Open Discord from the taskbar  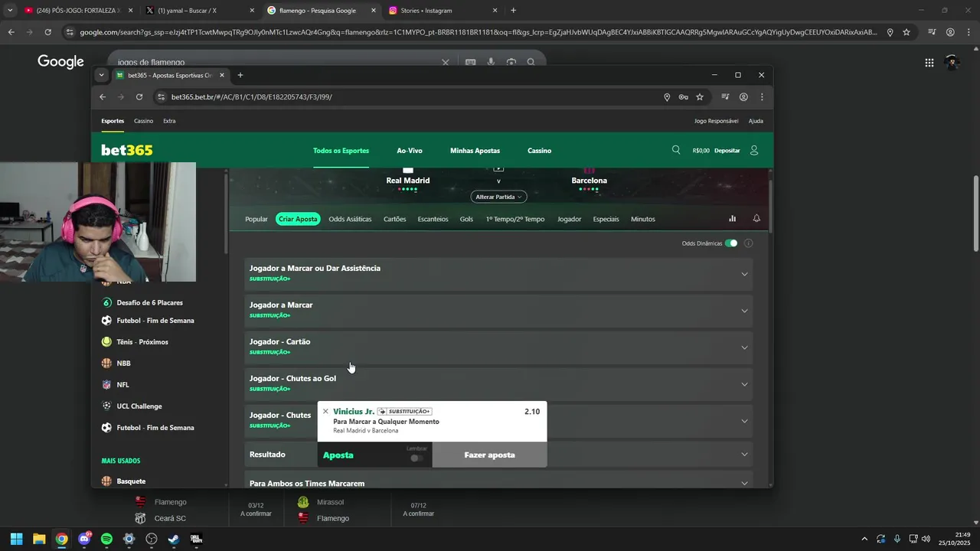(84, 539)
